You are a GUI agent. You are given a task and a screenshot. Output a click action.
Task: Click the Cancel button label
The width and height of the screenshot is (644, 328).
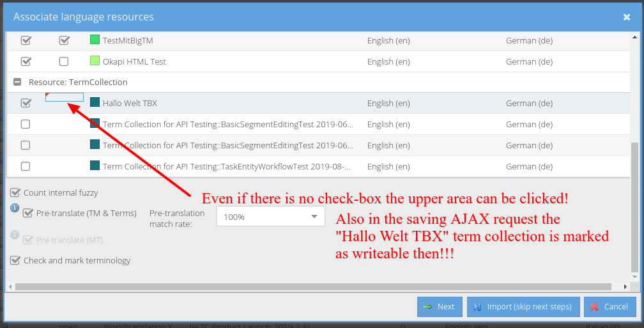(616, 307)
